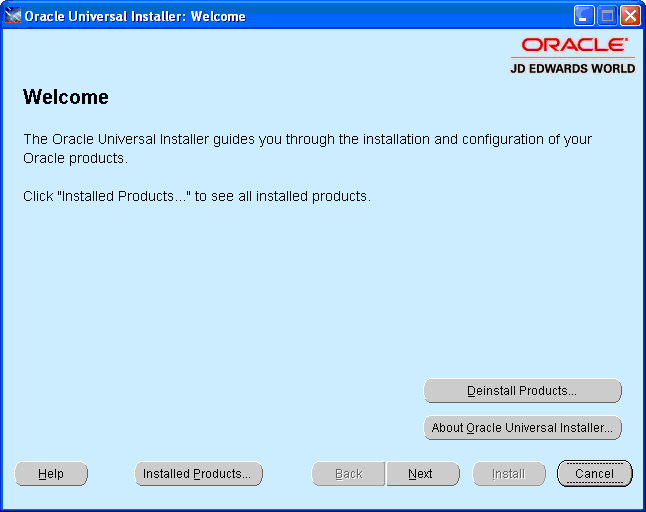Proceed with the Next button
This screenshot has height=512, width=646.
coord(423,473)
